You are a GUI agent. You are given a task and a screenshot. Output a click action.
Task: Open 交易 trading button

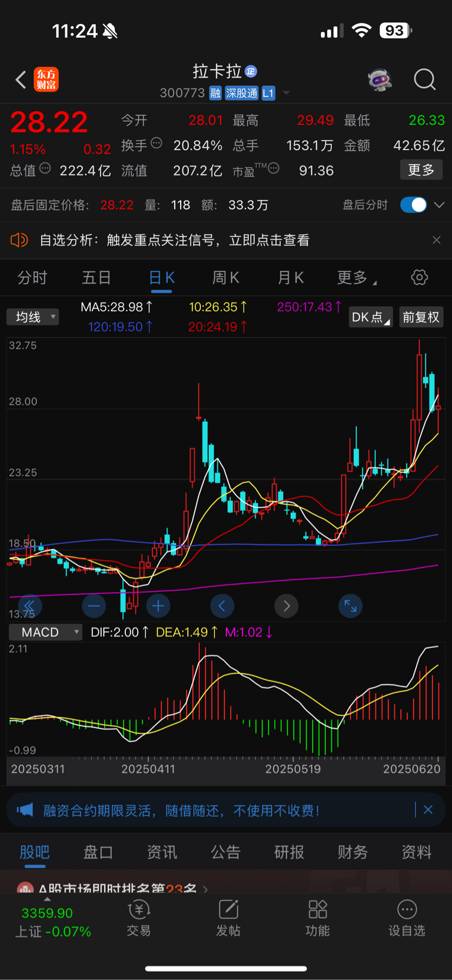pos(139,918)
